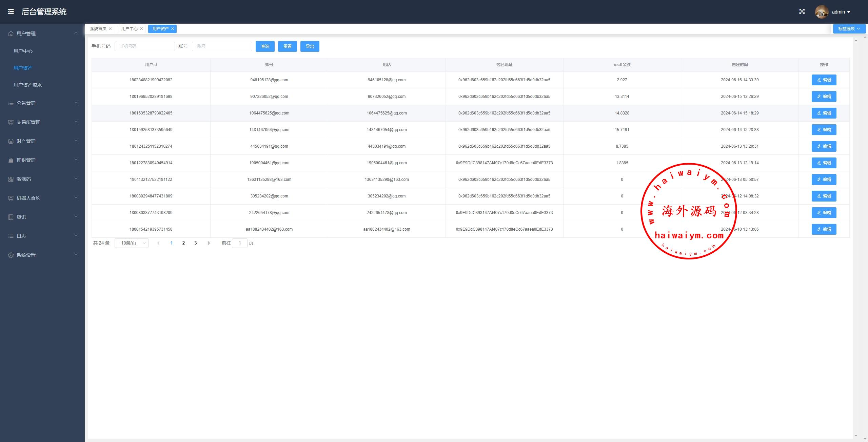Screen dimensions: 868x442
Task: Open the 标签选项 dropdown
Action: (x=849, y=29)
